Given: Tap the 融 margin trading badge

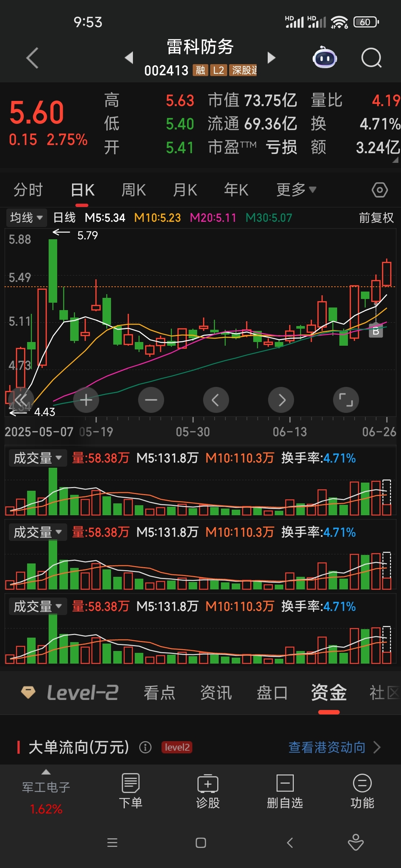Looking at the screenshot, I should click(200, 70).
